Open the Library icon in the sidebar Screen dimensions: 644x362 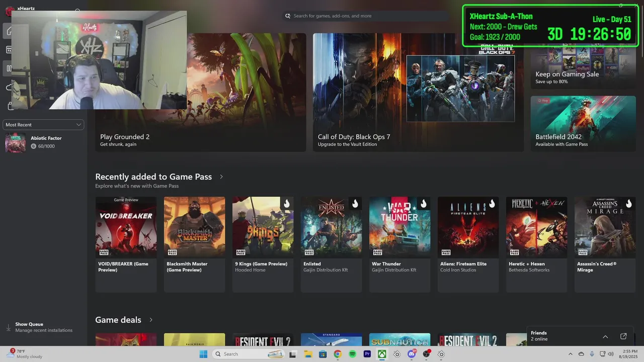(9, 68)
